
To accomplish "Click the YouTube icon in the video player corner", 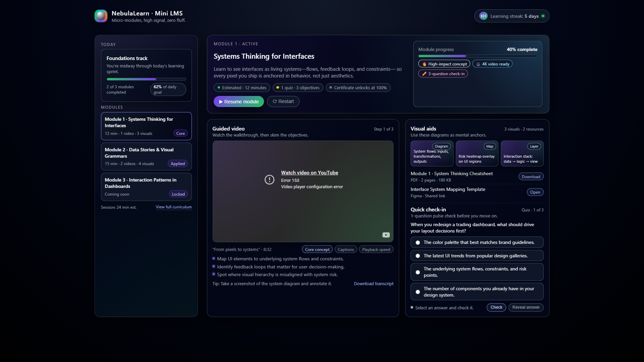I will 386,235.
